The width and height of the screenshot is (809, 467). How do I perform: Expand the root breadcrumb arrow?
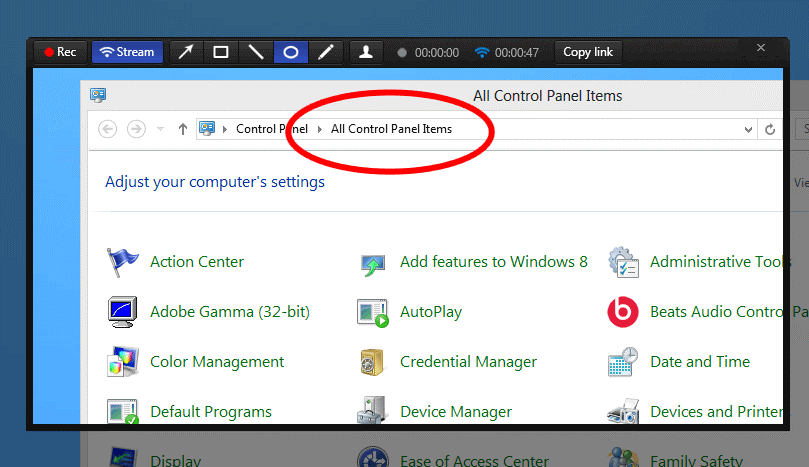pos(225,129)
